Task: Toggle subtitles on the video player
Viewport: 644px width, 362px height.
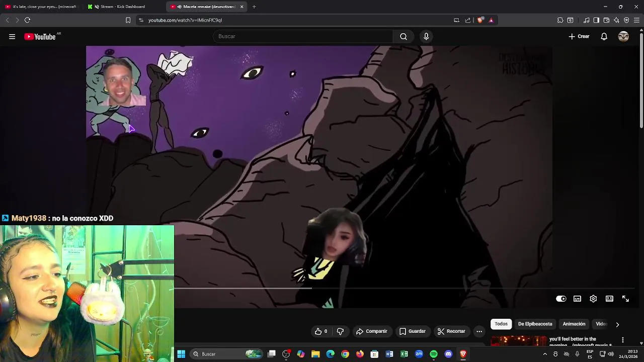Action: coord(577,299)
